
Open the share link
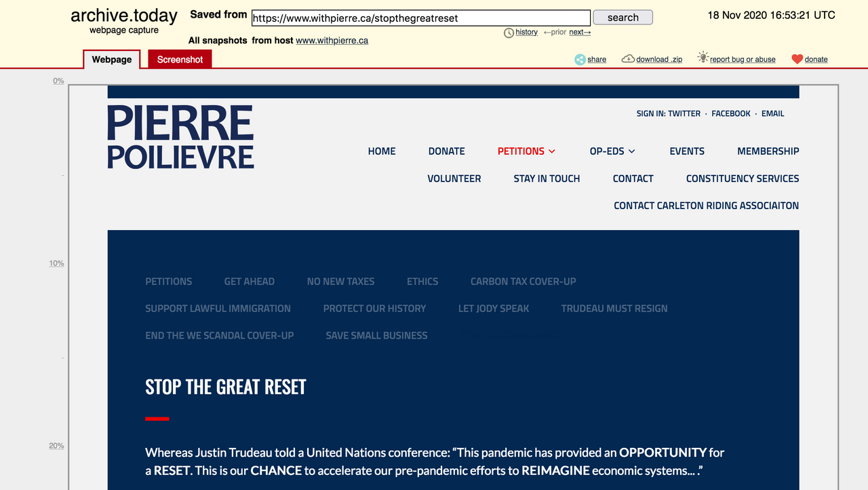pyautogui.click(x=597, y=59)
